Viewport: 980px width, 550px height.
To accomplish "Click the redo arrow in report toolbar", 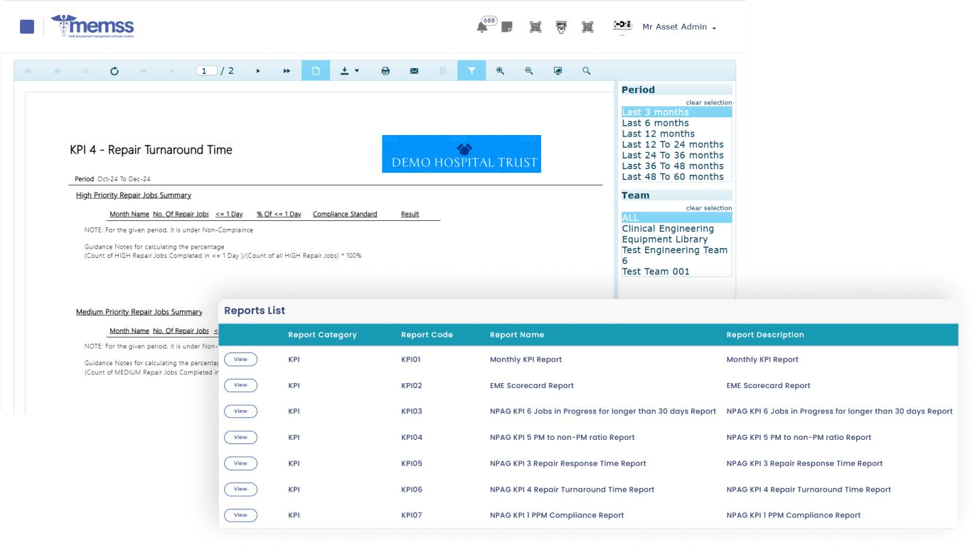I will 57,71.
